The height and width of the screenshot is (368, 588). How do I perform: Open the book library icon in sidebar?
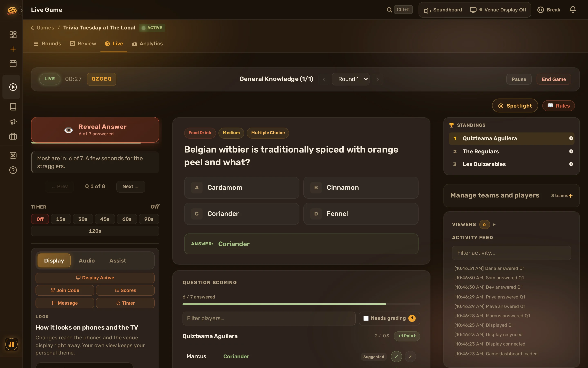coord(13,107)
